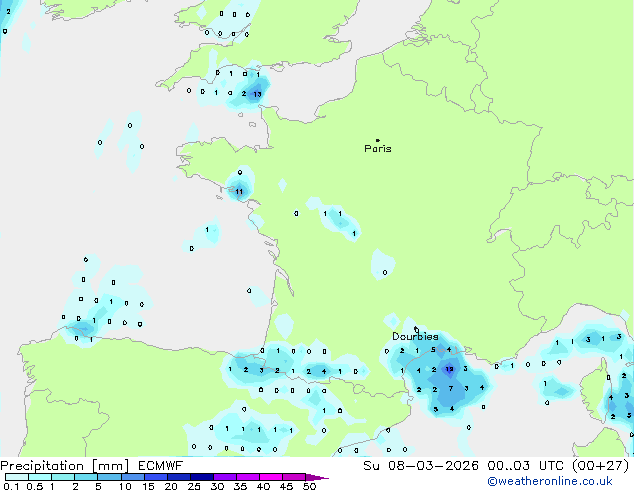
Task: Click the '13' precipitation value over England
Action: pyautogui.click(x=257, y=94)
